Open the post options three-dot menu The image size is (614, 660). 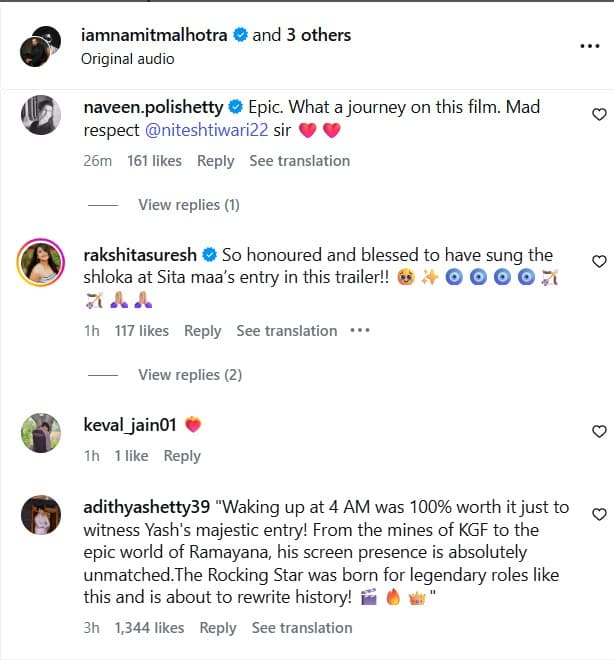point(590,46)
